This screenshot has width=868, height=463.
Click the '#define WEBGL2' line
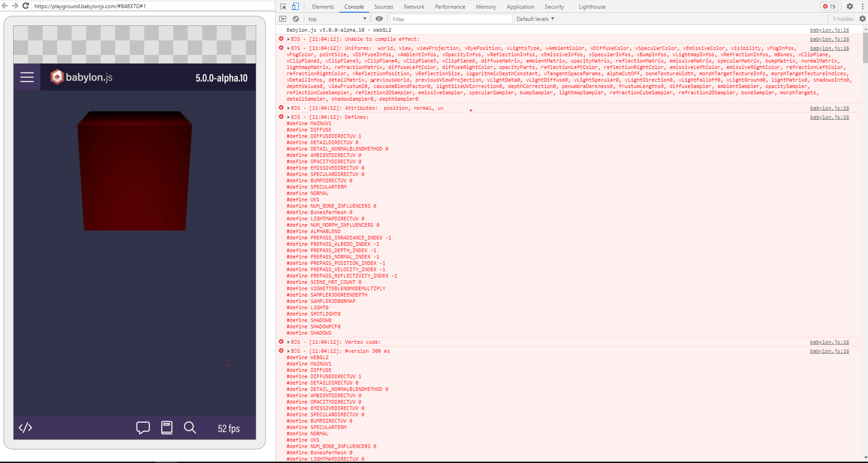307,357
